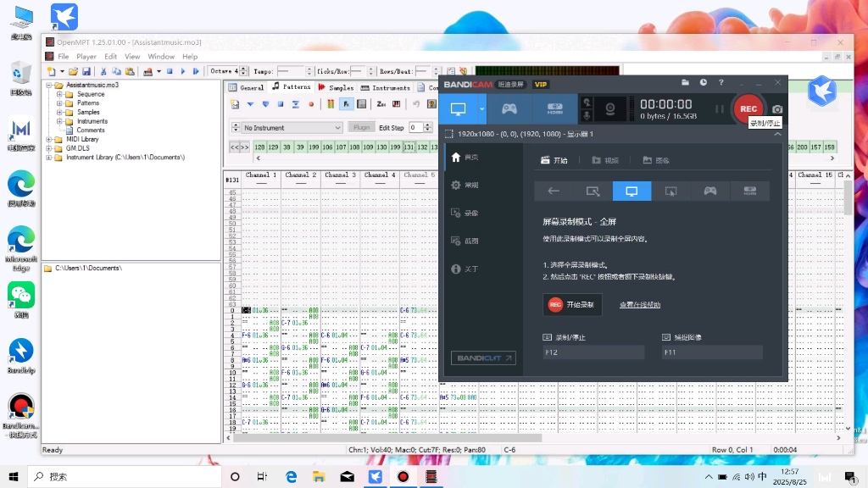Toggle Bandicam microphone icon

coord(587,115)
